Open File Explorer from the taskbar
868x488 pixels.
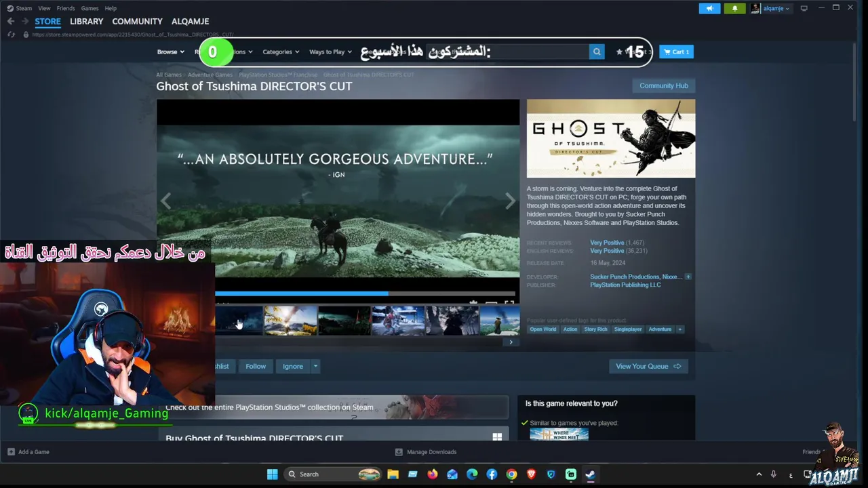coord(393,474)
